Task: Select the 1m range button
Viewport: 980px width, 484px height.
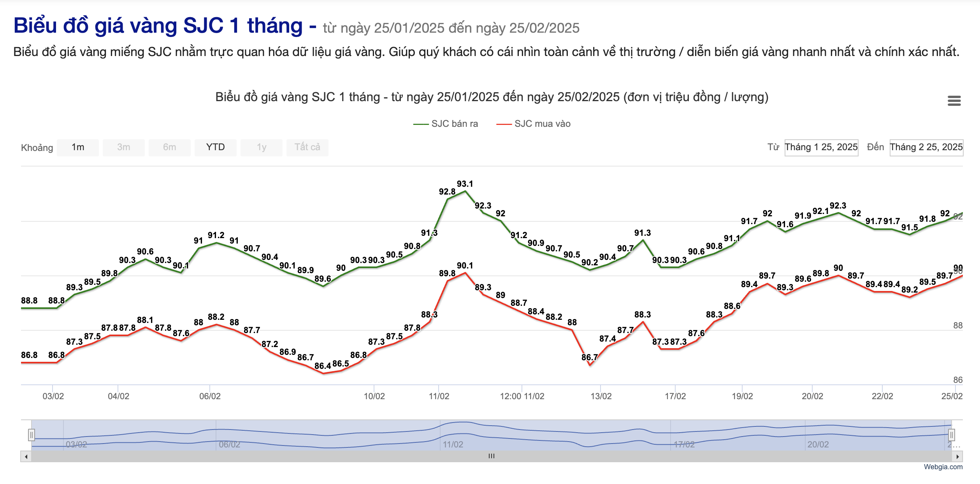Action: pos(78,147)
